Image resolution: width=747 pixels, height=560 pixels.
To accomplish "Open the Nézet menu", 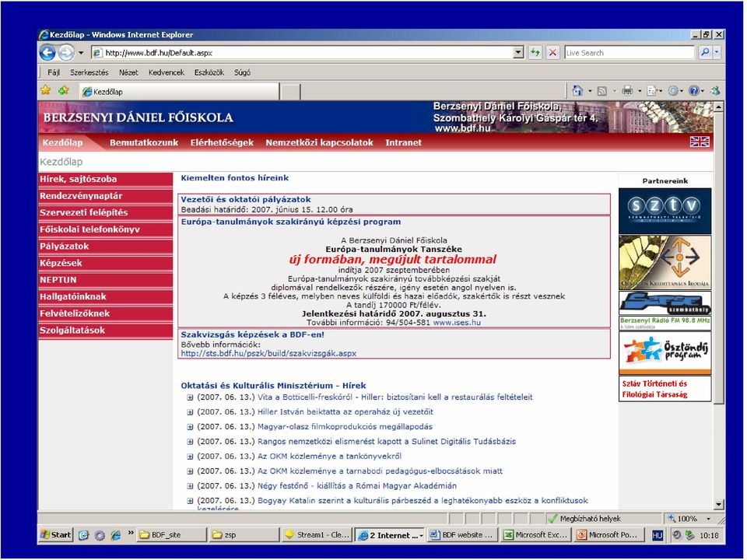I will (x=128, y=72).
